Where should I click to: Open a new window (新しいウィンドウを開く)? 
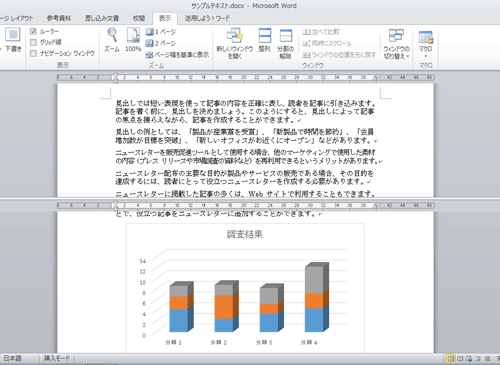click(x=235, y=43)
